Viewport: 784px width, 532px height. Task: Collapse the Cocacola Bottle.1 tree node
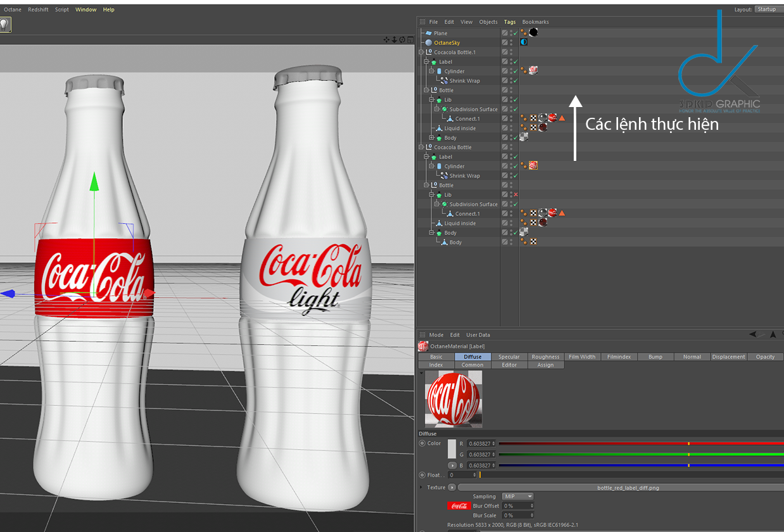(x=422, y=52)
